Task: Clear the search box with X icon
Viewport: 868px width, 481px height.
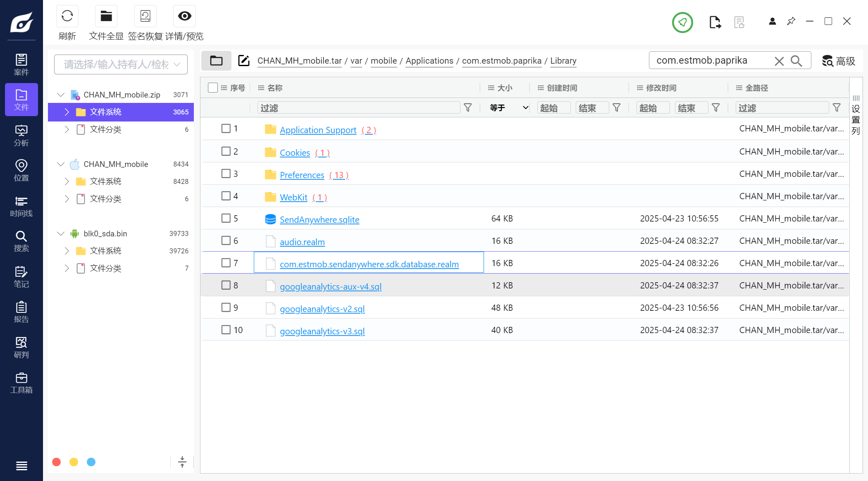Action: point(779,61)
